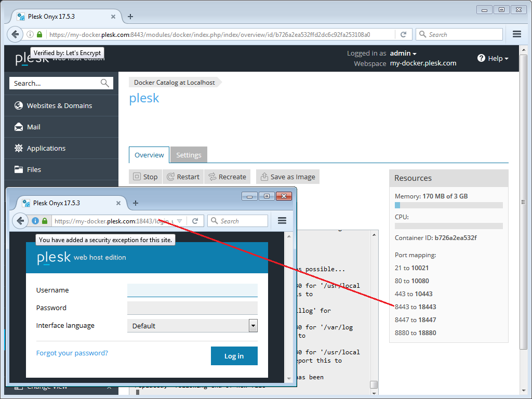The height and width of the screenshot is (399, 532).
Task: Reload the page in the login popup window
Action: point(195,221)
